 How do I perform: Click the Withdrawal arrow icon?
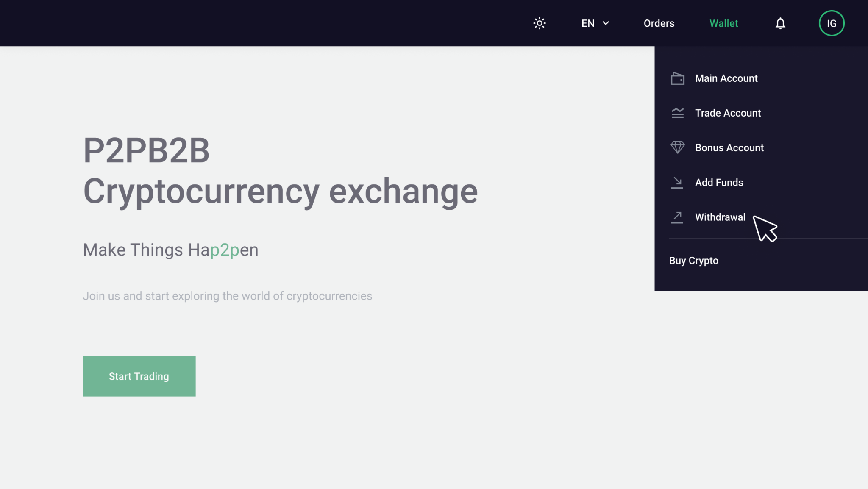point(676,217)
